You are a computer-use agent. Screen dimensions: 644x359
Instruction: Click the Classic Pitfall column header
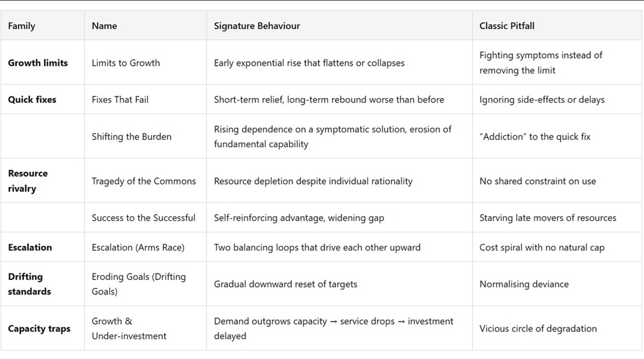[507, 26]
